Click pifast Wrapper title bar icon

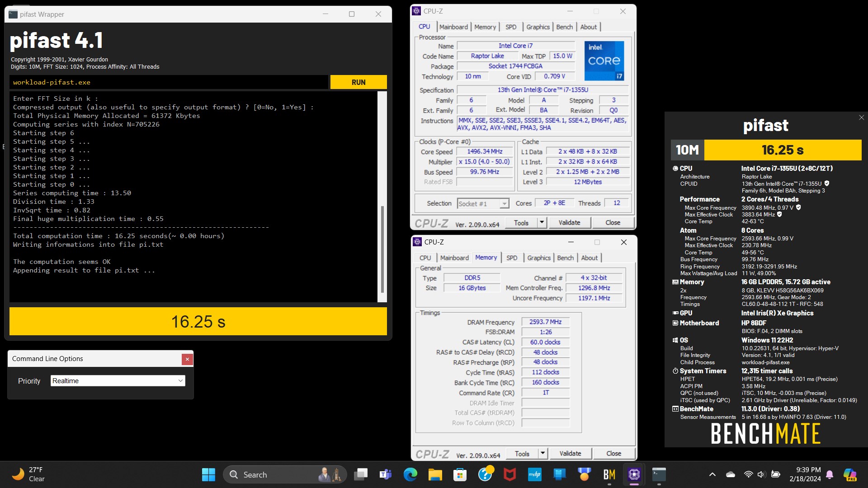tap(13, 14)
